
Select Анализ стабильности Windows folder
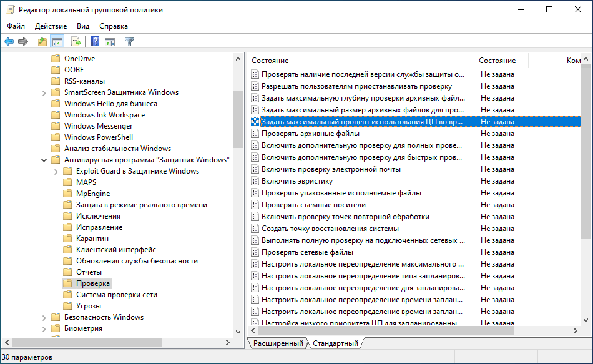click(x=117, y=149)
